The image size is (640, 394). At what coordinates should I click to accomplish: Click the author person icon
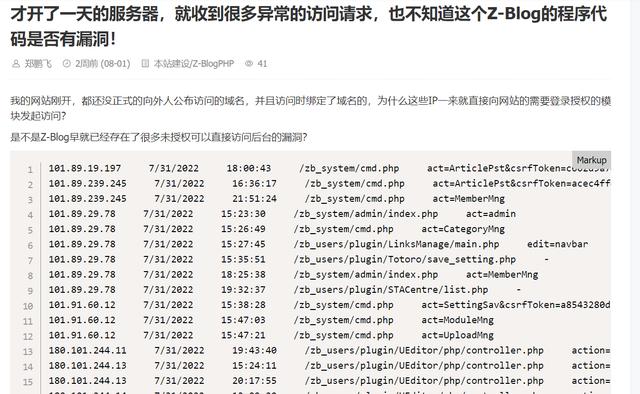[16, 64]
